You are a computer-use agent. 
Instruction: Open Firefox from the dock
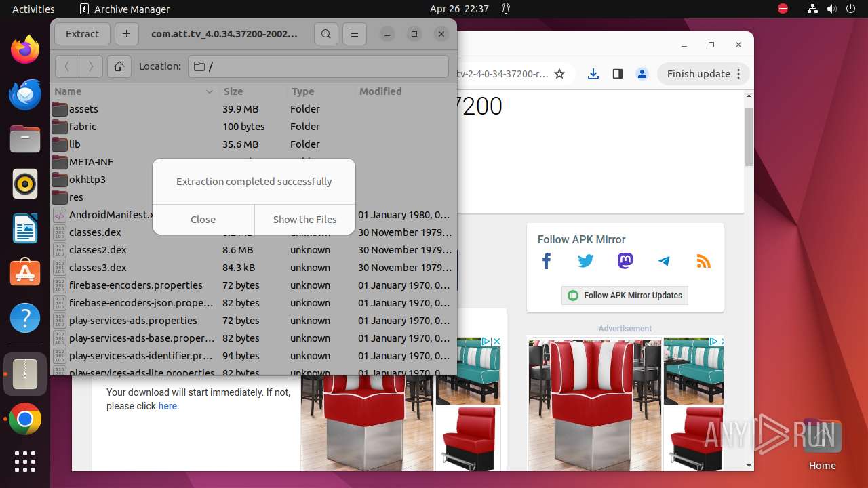click(25, 49)
